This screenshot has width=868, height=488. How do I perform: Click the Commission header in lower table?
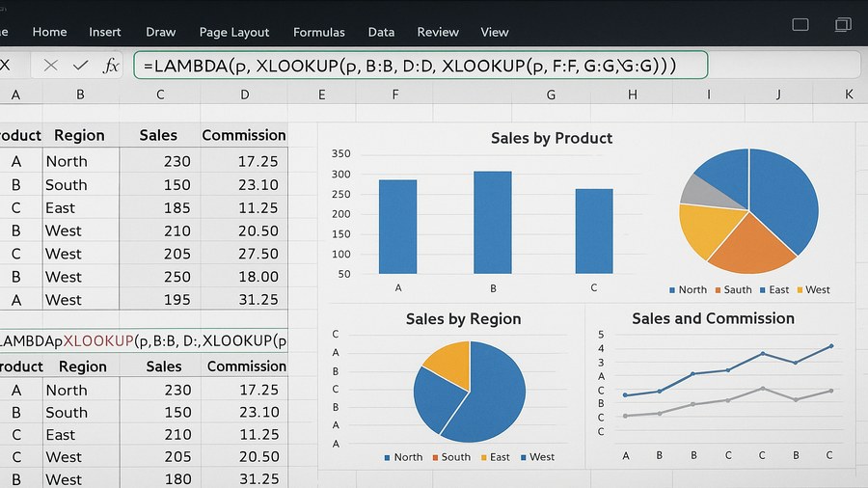(x=246, y=366)
